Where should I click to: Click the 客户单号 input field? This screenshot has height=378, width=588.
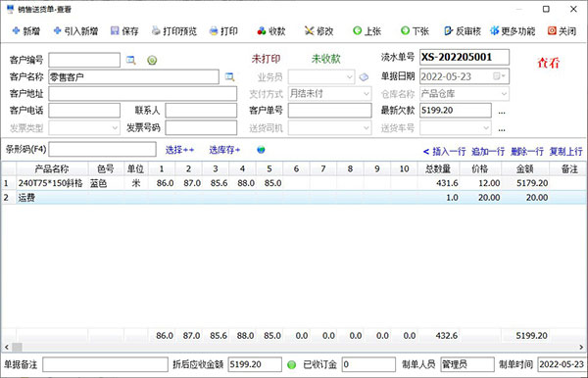point(329,111)
